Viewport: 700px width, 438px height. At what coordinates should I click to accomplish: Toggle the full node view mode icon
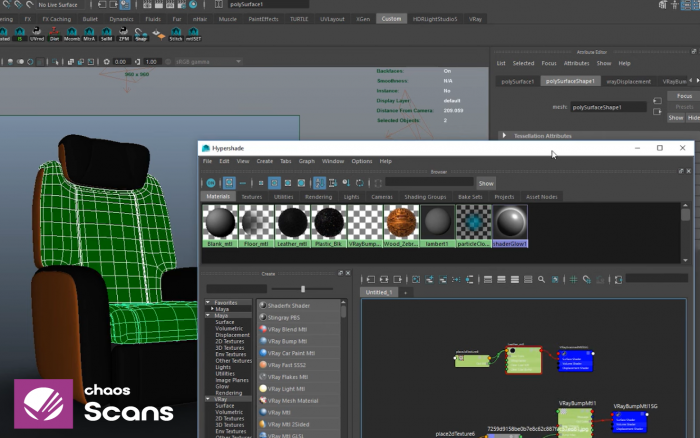514,279
